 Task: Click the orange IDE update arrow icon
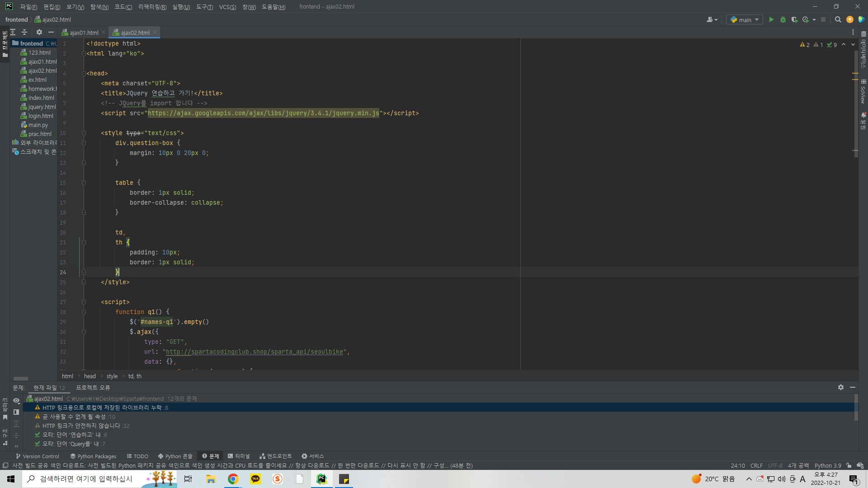pos(850,20)
